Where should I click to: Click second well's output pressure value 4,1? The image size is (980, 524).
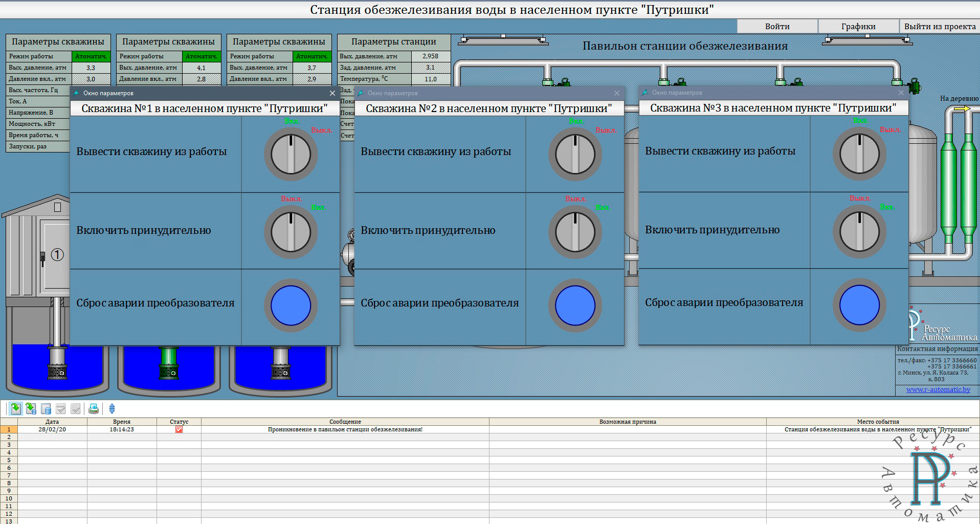pos(202,68)
